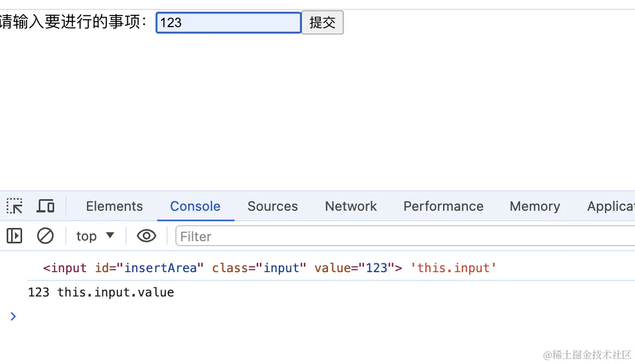This screenshot has height=364, width=635.
Task: Clear the console with the ban icon
Action: 45,236
